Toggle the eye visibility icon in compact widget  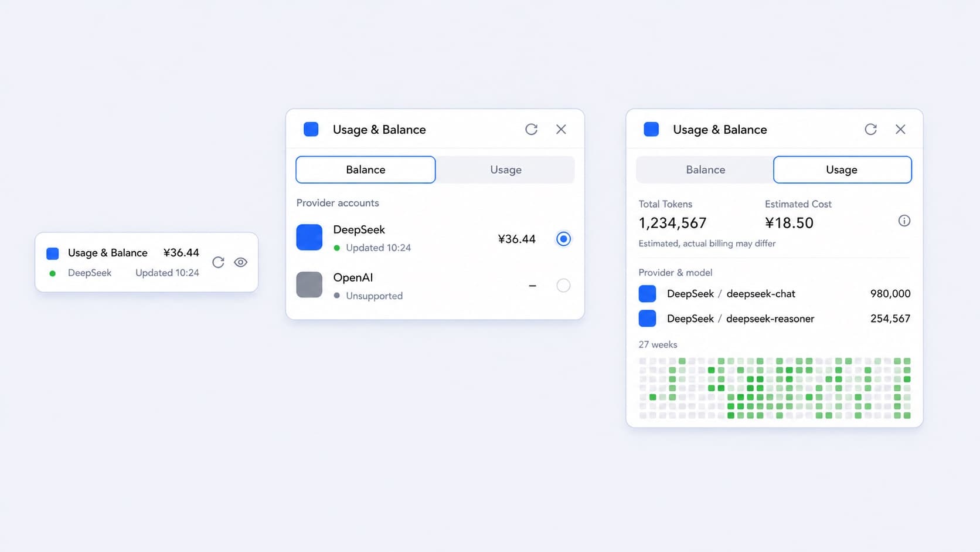point(240,262)
